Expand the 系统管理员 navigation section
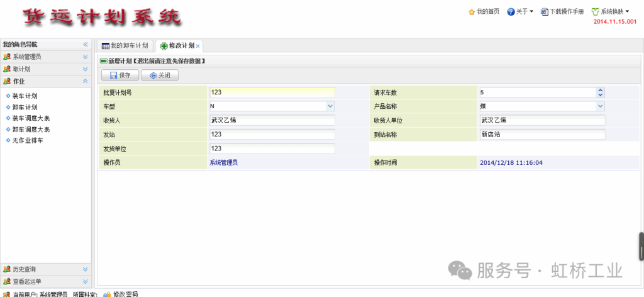 point(85,57)
